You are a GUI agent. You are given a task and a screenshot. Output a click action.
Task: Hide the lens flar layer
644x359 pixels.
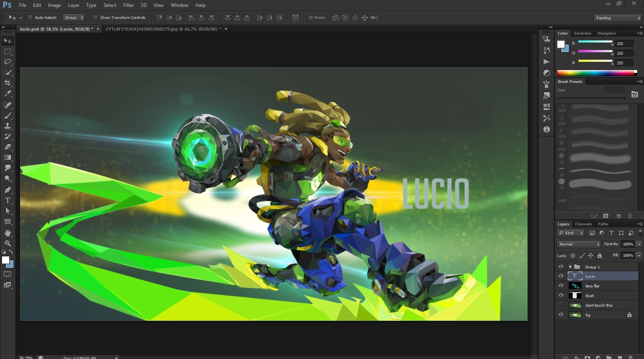tap(561, 286)
